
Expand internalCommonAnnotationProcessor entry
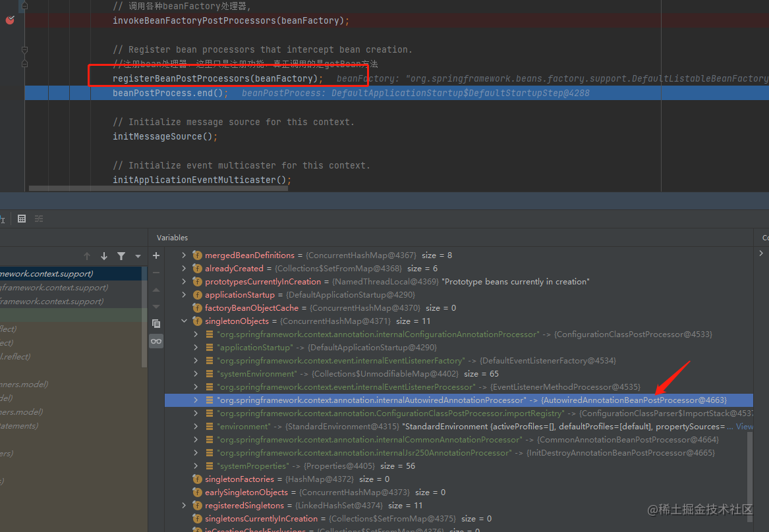pos(196,440)
